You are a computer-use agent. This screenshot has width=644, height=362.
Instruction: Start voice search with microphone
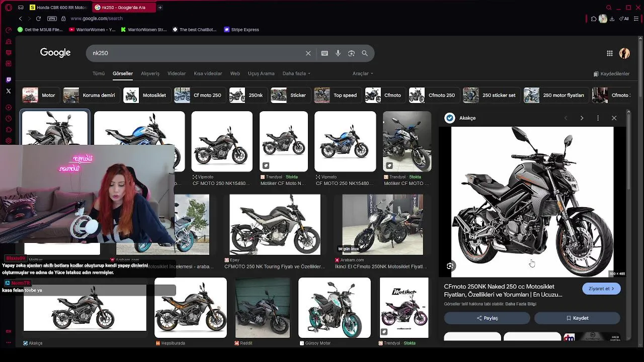(338, 53)
